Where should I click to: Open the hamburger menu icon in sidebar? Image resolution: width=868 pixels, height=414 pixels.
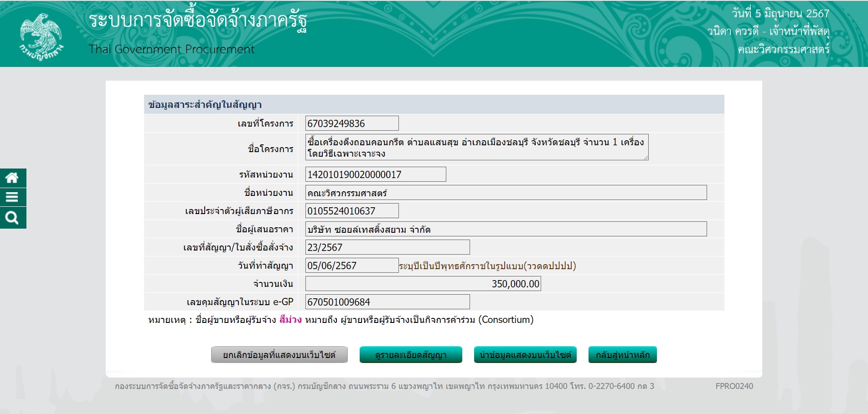coord(12,197)
